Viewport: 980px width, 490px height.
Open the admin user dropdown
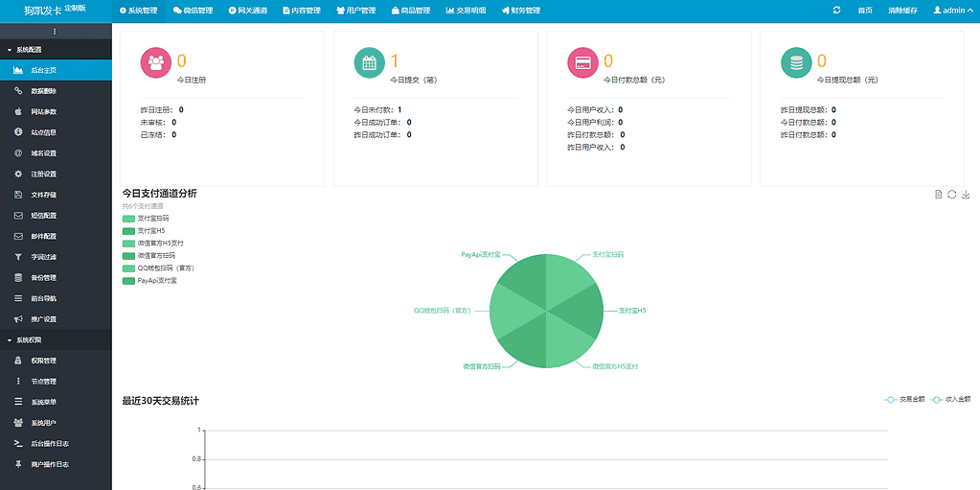(953, 11)
